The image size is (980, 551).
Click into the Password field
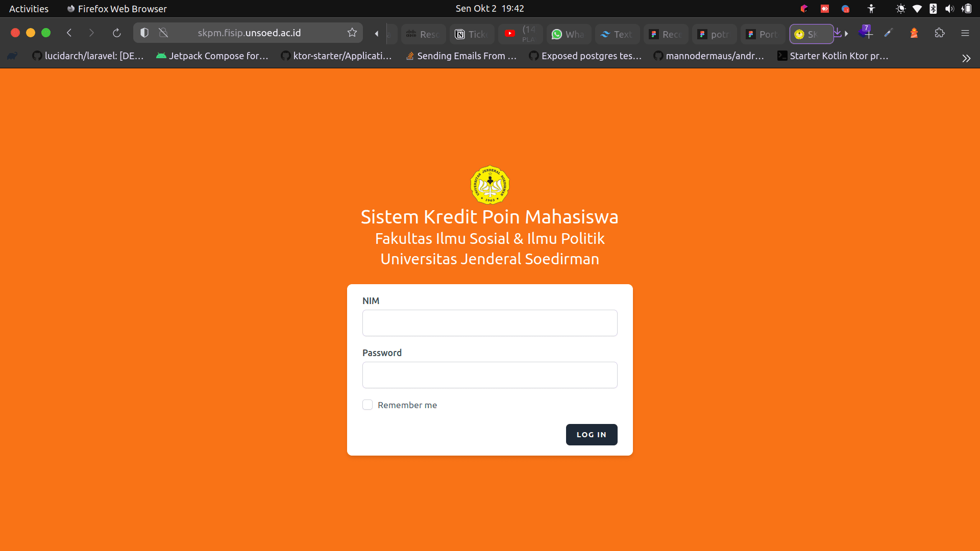coord(489,375)
